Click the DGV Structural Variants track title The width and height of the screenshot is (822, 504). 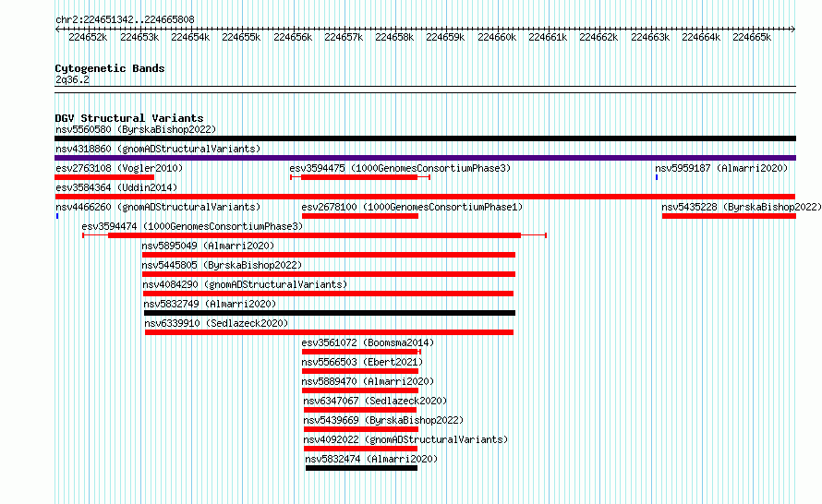point(129,118)
